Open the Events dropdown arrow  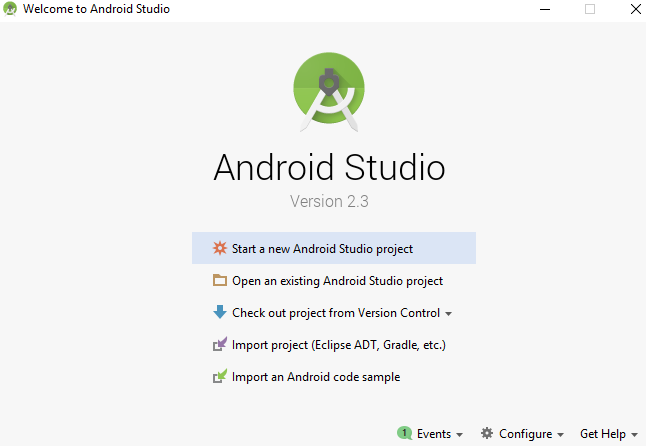[459, 434]
